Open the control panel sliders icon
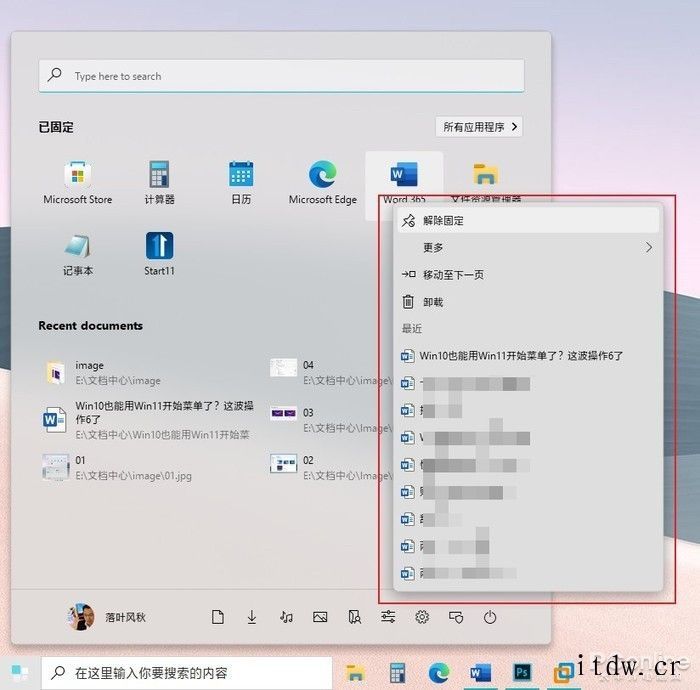The image size is (700, 690). [388, 617]
